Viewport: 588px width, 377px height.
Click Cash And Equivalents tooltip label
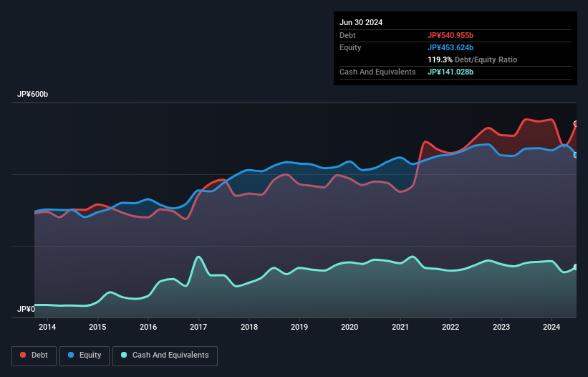377,72
